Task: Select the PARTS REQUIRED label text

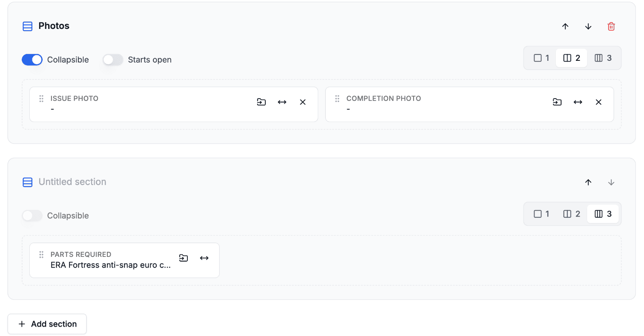Action: tap(81, 254)
